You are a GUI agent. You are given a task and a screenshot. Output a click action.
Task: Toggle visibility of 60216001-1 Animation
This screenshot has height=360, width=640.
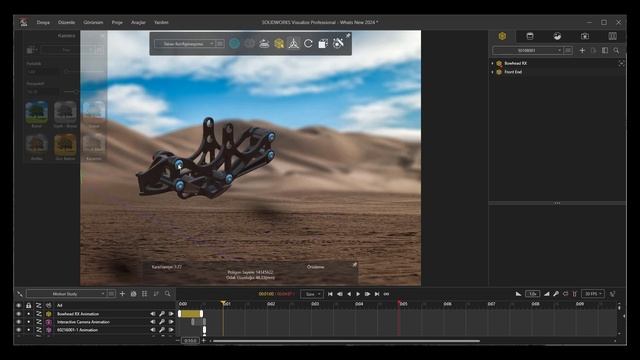coord(18,330)
